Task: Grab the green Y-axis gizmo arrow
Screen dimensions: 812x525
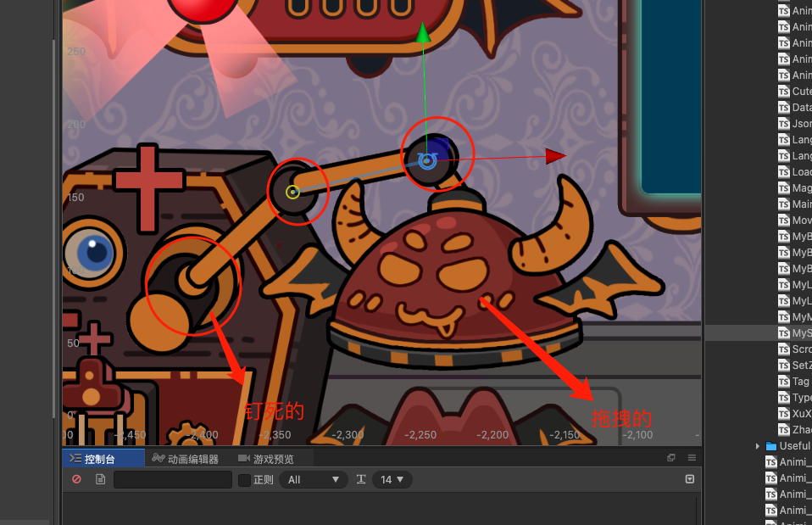Action: point(423,32)
